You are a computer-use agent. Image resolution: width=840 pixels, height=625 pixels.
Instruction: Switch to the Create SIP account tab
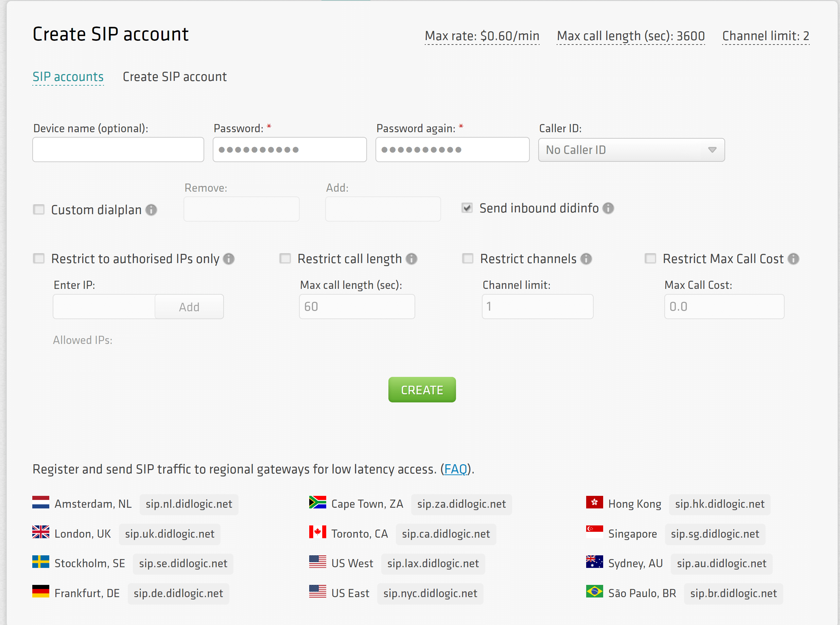174,77
